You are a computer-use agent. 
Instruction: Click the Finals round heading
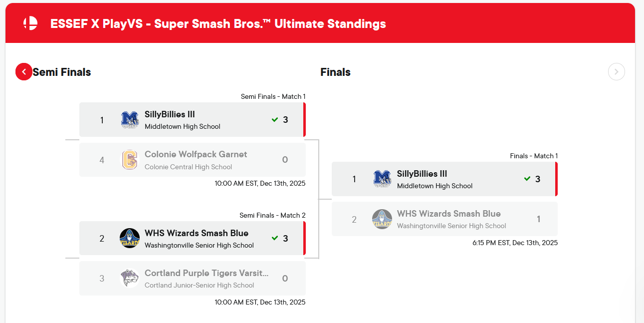335,72
